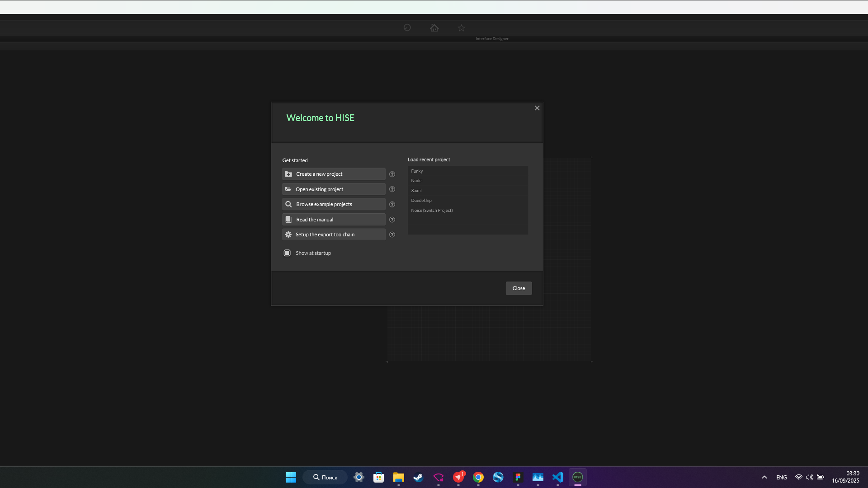
Task: Browse example projects
Action: click(334, 204)
